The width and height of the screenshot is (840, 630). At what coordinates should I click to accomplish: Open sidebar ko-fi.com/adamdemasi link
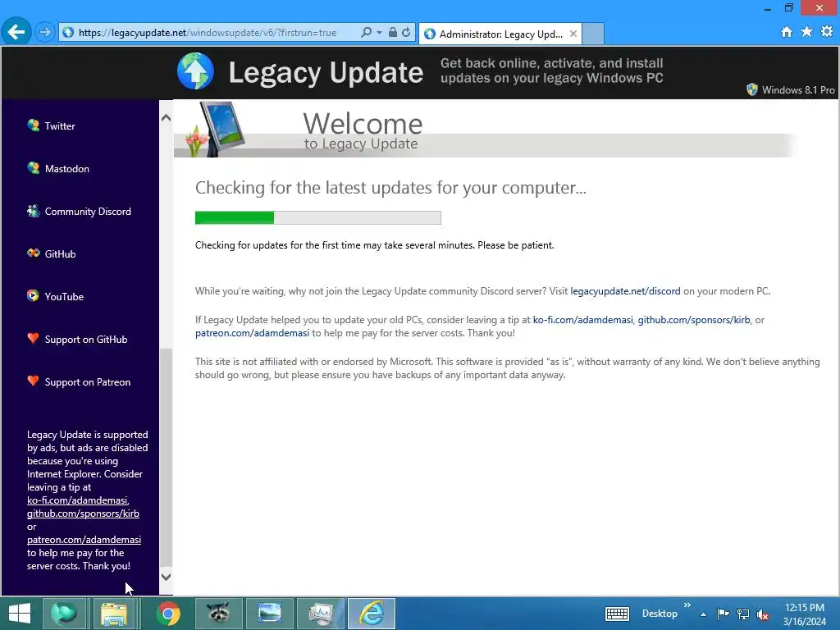point(78,500)
